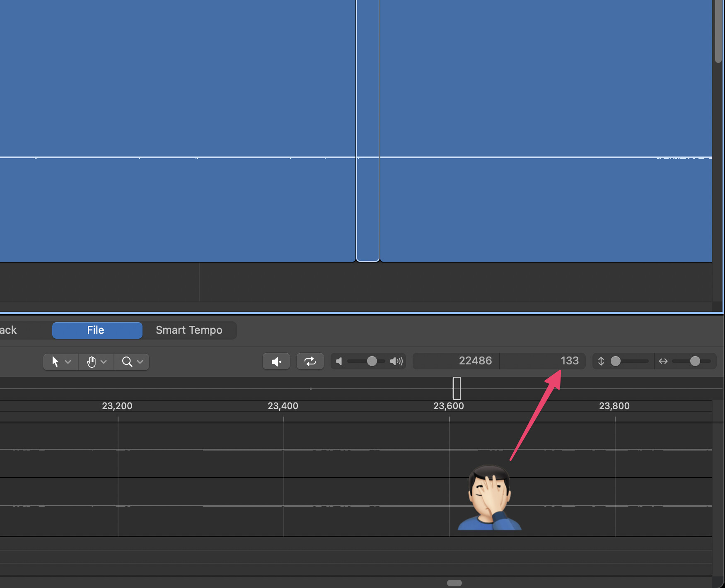Click the loud volume speaker icon
This screenshot has width=725, height=588.
(x=396, y=361)
